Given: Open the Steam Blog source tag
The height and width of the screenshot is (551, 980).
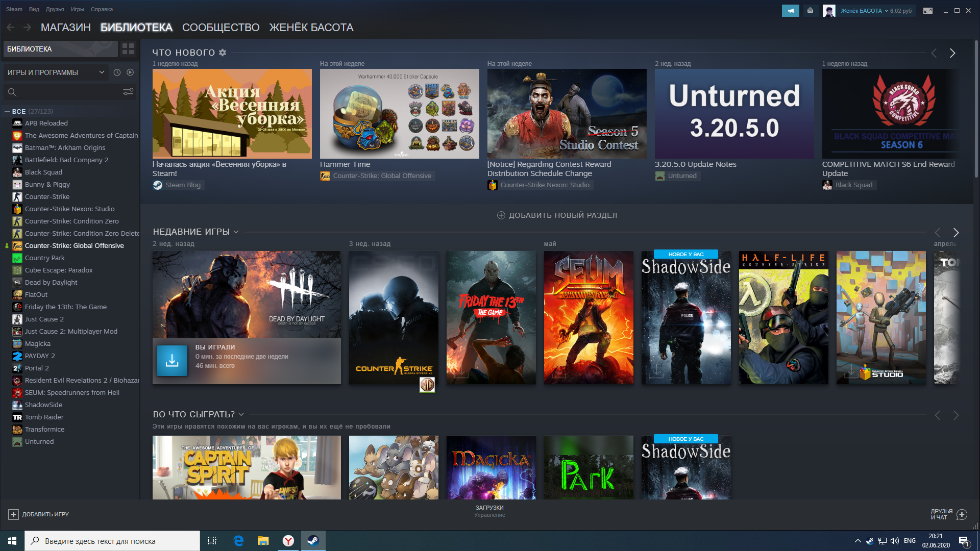Looking at the screenshot, I should (178, 185).
